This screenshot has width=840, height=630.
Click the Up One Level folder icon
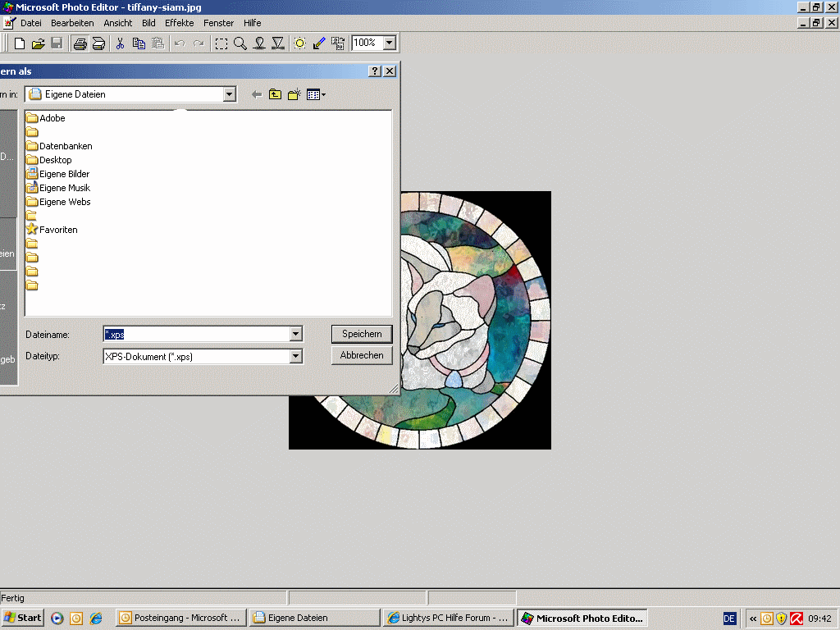275,95
